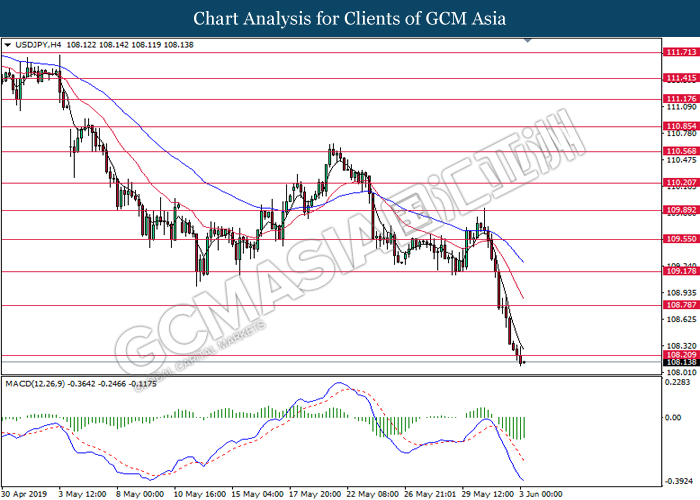Click the current price 108.138 label
Screen dimensions: 700x500
[681, 362]
